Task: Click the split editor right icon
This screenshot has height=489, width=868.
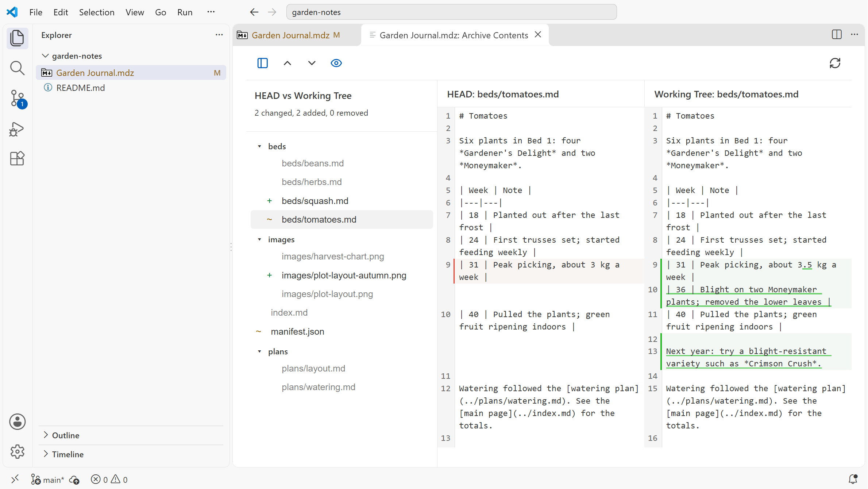Action: 837,34
